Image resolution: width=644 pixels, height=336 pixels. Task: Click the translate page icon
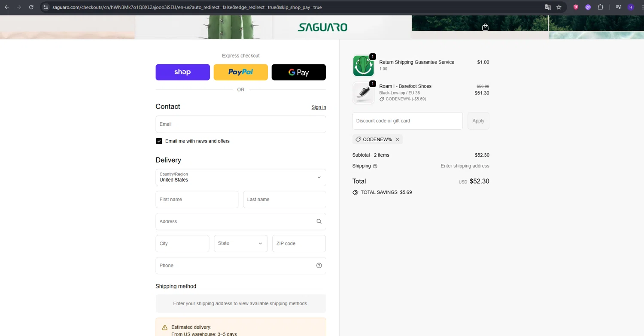[548, 7]
